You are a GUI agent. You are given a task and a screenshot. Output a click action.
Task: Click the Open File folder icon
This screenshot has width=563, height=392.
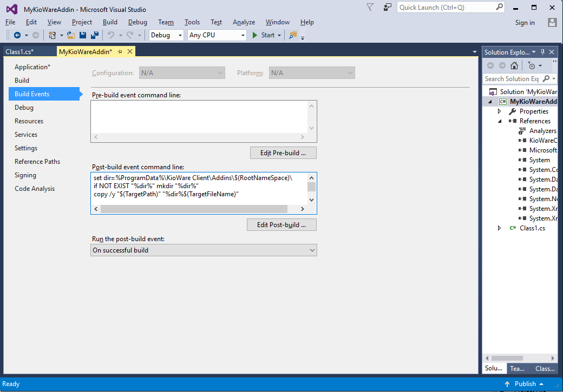71,35
